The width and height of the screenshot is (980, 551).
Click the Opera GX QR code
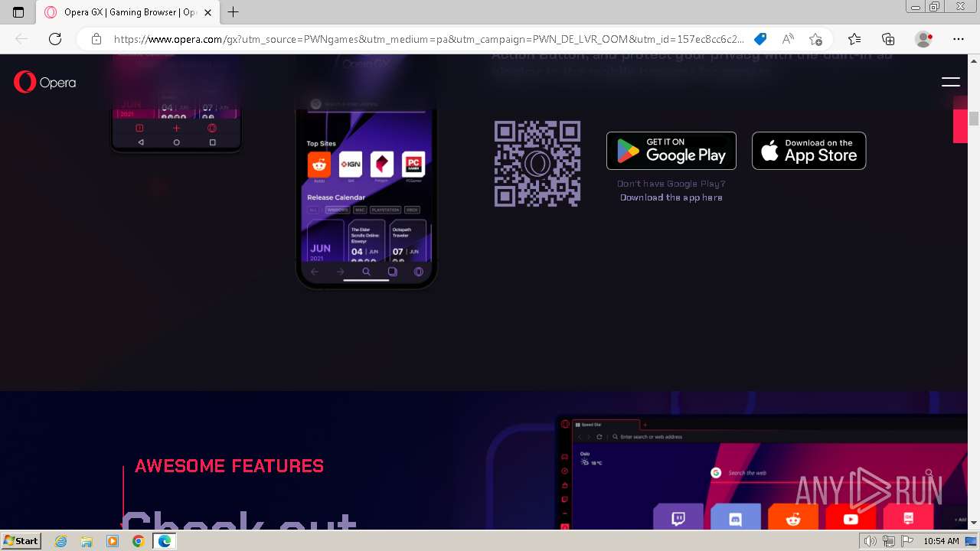point(537,164)
